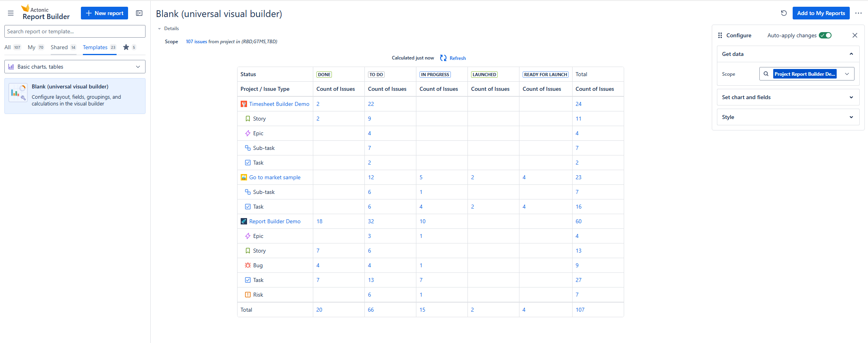Click the Bug issue type icon

click(x=248, y=265)
